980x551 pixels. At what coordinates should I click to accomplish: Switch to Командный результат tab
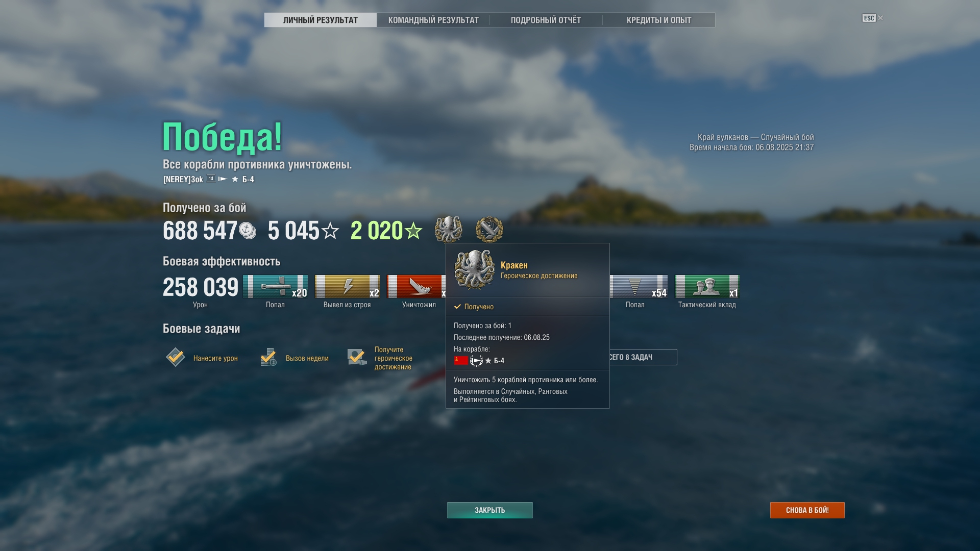click(x=433, y=20)
